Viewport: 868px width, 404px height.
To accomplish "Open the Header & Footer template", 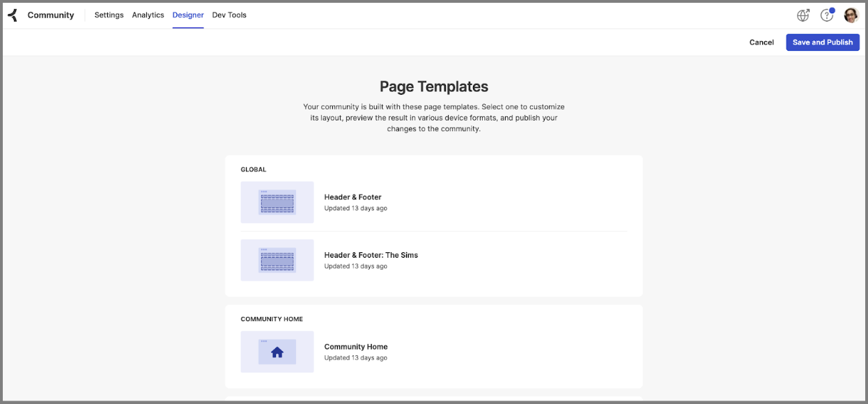I will (x=352, y=197).
